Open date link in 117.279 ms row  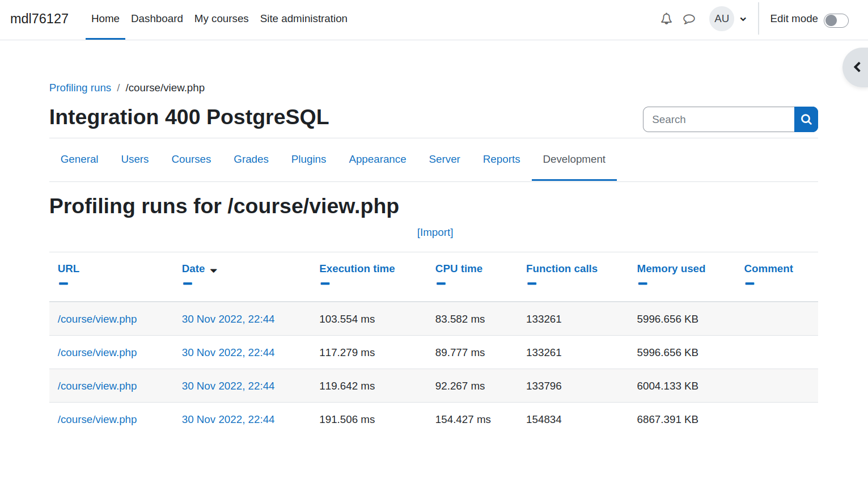(x=228, y=353)
